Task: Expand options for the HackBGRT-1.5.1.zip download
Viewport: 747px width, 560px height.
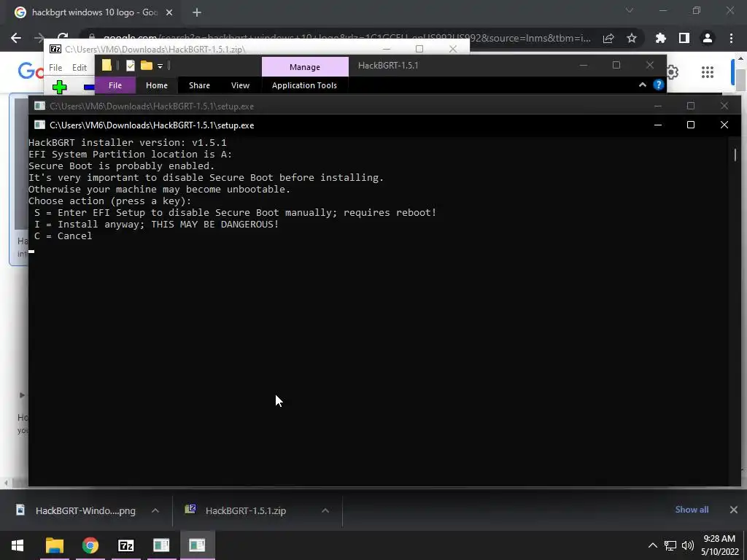Action: 325,510
